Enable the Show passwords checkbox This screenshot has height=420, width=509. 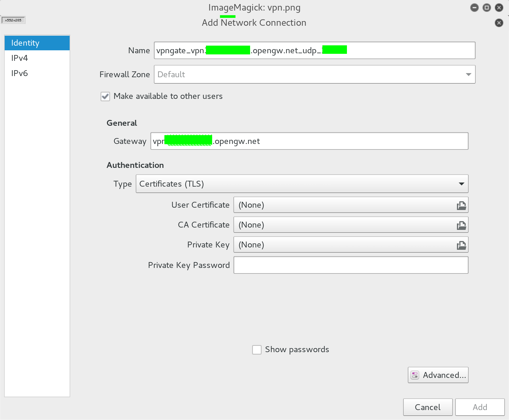pos(257,350)
